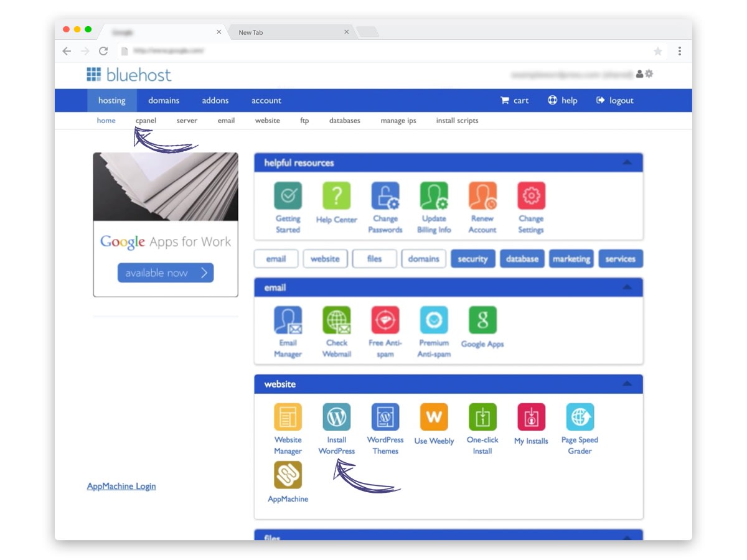This screenshot has width=747, height=560.
Task: Browse the WordPress Themes icon
Action: coord(385,417)
